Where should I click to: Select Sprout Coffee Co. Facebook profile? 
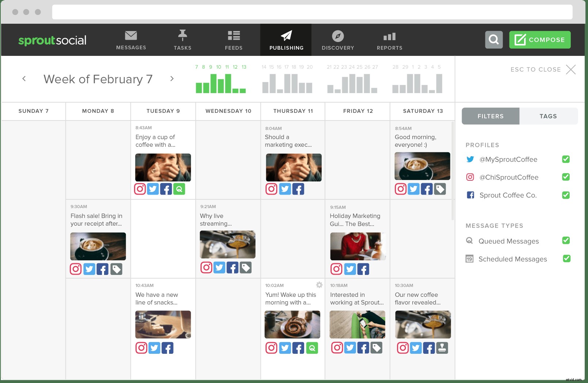click(508, 195)
